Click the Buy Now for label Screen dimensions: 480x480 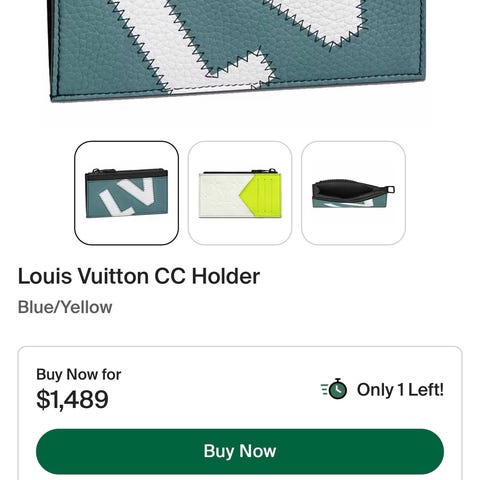pos(79,374)
